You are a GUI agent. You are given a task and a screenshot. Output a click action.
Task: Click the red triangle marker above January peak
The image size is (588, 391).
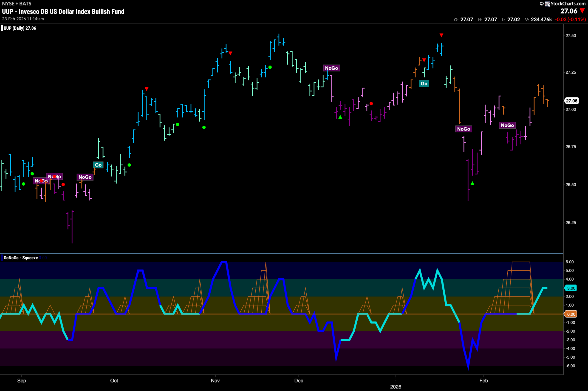(x=441, y=35)
